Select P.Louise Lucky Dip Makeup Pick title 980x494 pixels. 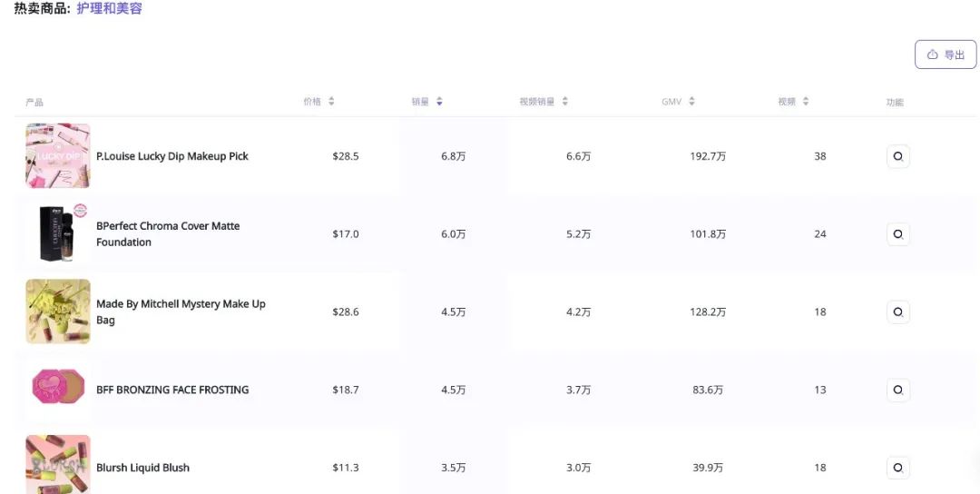pos(171,156)
